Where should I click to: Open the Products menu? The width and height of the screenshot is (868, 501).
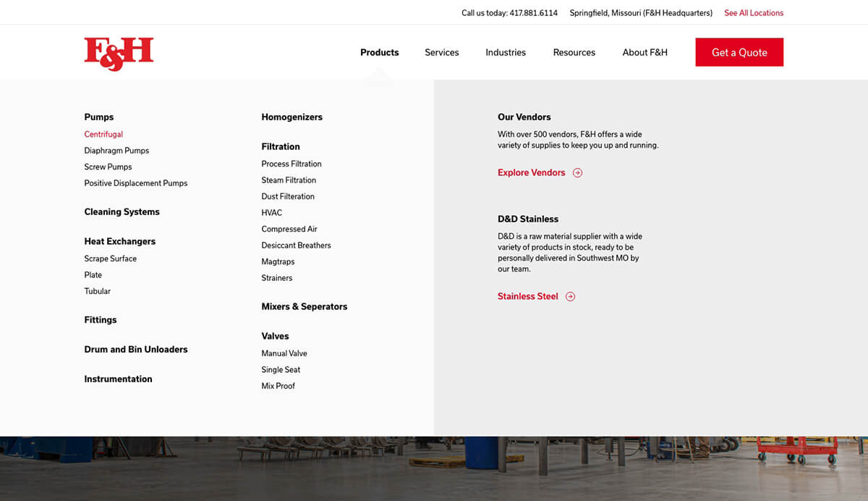[x=380, y=53]
